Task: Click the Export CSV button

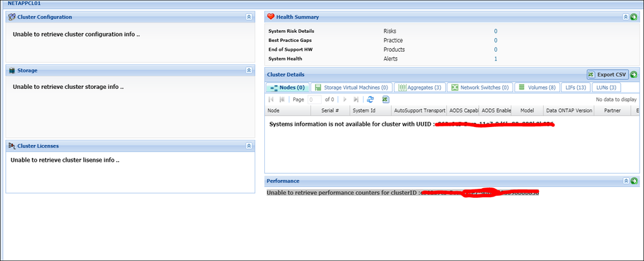Action: point(608,75)
